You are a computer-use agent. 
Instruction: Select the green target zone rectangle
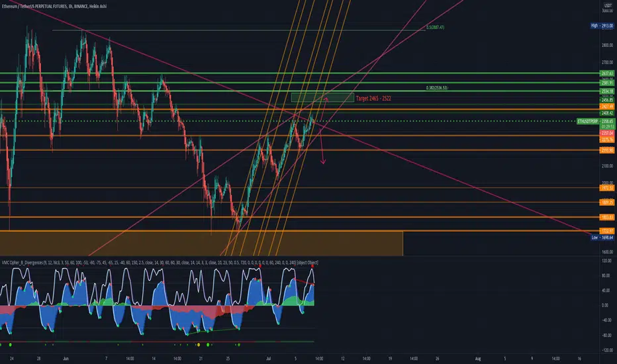(x=322, y=97)
